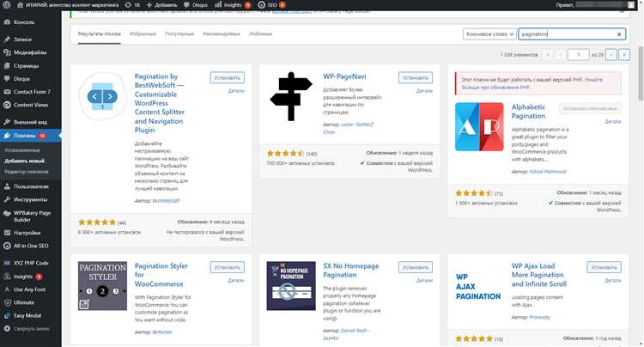View details of Pagination by BestWebSoft
The image size is (644, 347).
[236, 91]
